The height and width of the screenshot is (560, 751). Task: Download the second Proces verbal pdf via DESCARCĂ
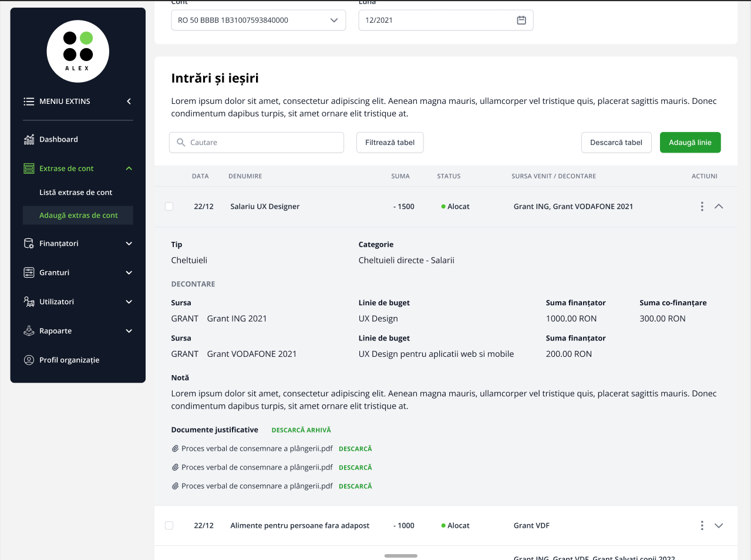pyautogui.click(x=355, y=468)
